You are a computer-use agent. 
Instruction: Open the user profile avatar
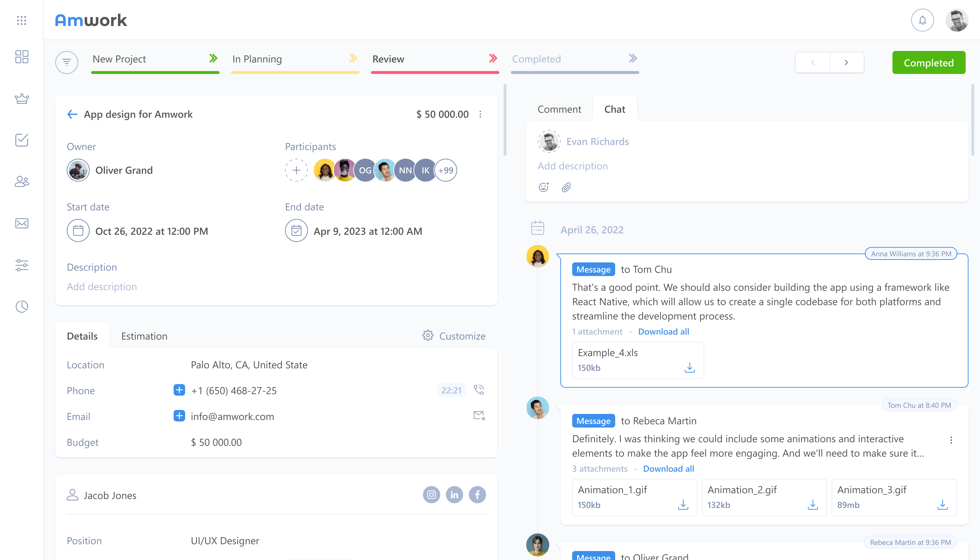coord(957,20)
